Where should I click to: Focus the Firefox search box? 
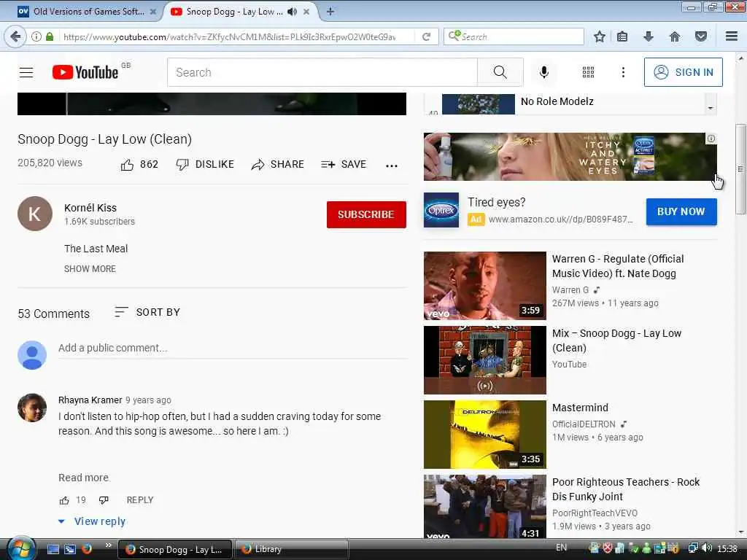pyautogui.click(x=514, y=36)
